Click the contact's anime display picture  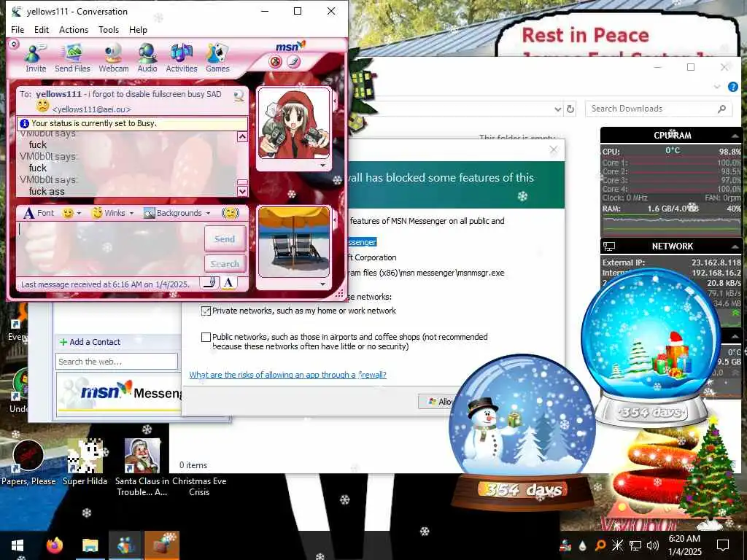click(294, 124)
